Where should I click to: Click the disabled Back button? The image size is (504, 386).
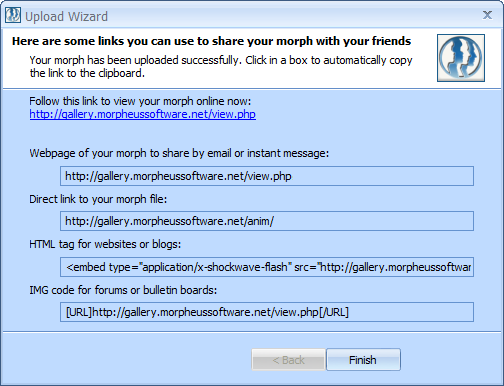click(288, 360)
